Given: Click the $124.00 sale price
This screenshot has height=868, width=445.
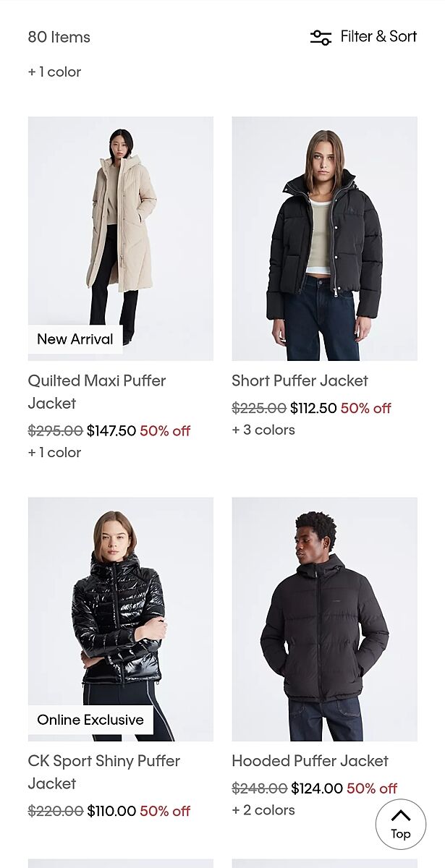Looking at the screenshot, I should [x=316, y=788].
